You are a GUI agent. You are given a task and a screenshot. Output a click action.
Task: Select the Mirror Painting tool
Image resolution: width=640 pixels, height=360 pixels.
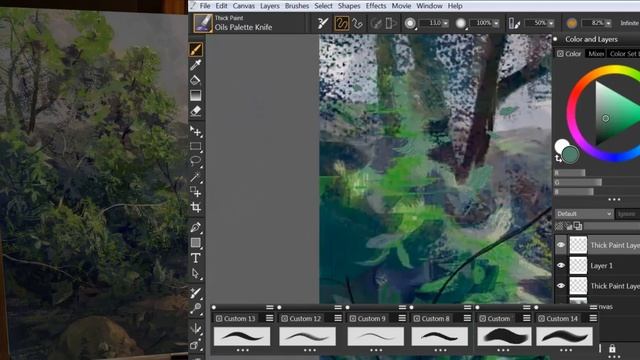(x=196, y=328)
